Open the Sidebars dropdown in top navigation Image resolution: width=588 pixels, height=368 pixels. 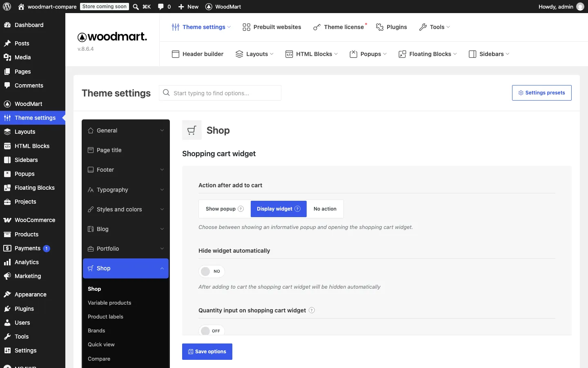(489, 54)
